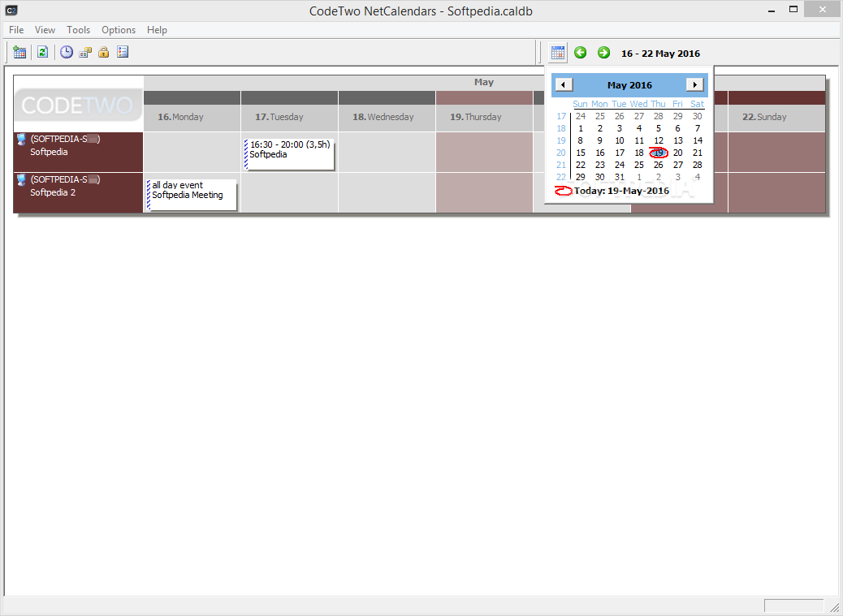
Task: Click the computer icon beside Softpedia row
Action: [21, 140]
